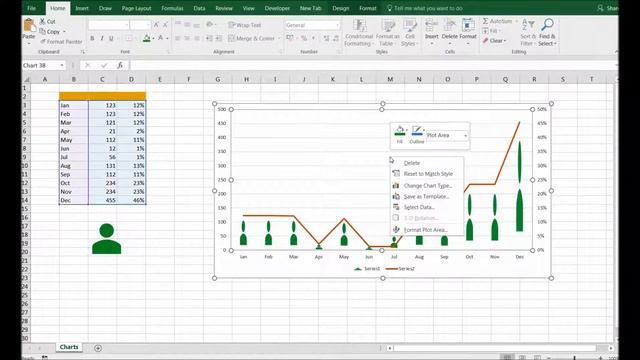The image size is (640, 360).
Task: Toggle Underline formatting
Action: 111,38
